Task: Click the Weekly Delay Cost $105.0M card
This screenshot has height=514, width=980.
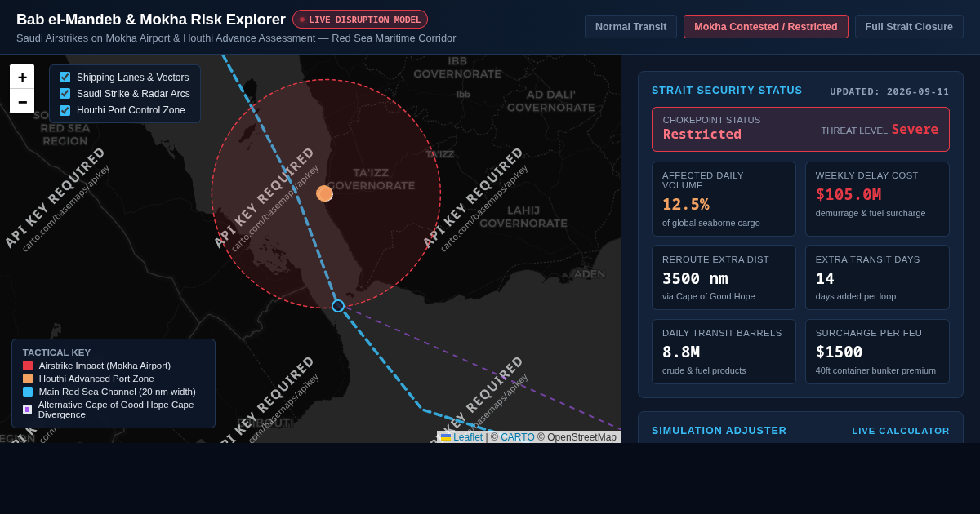Action: coord(877,199)
